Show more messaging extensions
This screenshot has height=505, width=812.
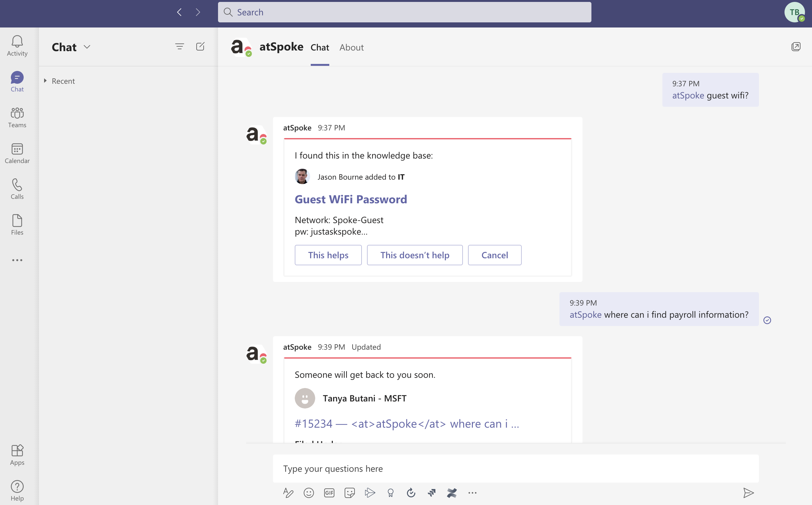472,493
